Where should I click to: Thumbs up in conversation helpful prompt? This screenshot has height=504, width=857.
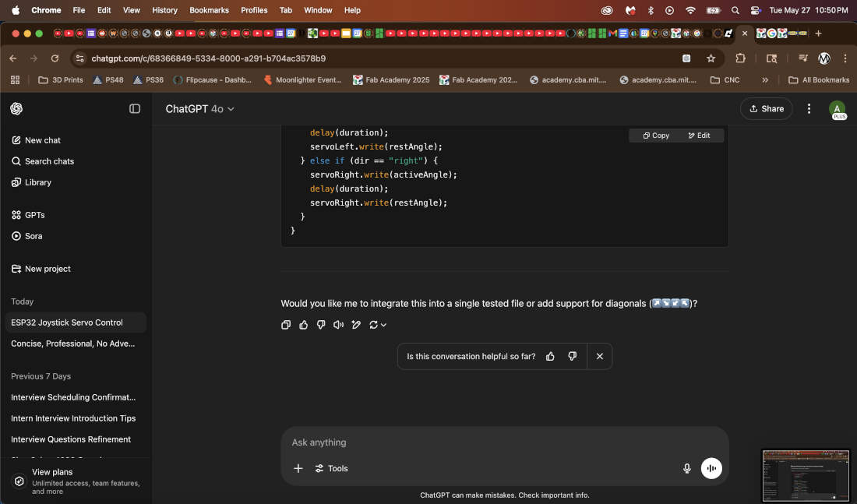550,357
